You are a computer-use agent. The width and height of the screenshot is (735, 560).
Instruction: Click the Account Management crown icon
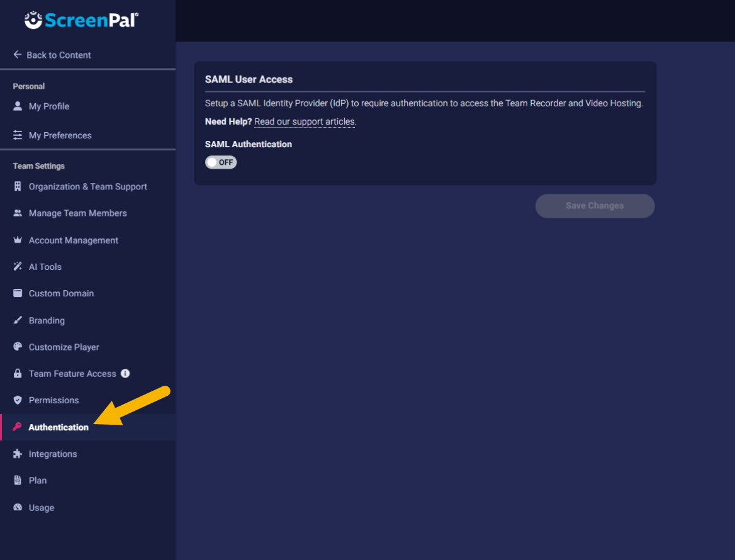pos(18,240)
